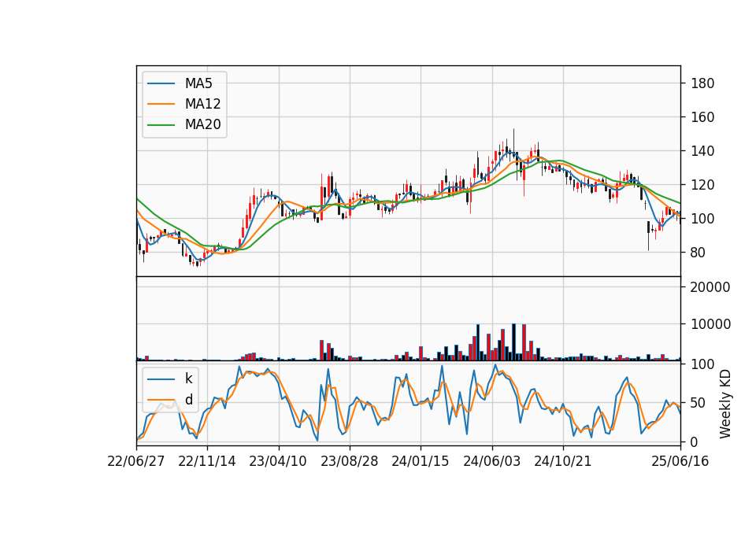Click the 25/06/16 date axis label
This screenshot has height=543, width=756.
(680, 461)
